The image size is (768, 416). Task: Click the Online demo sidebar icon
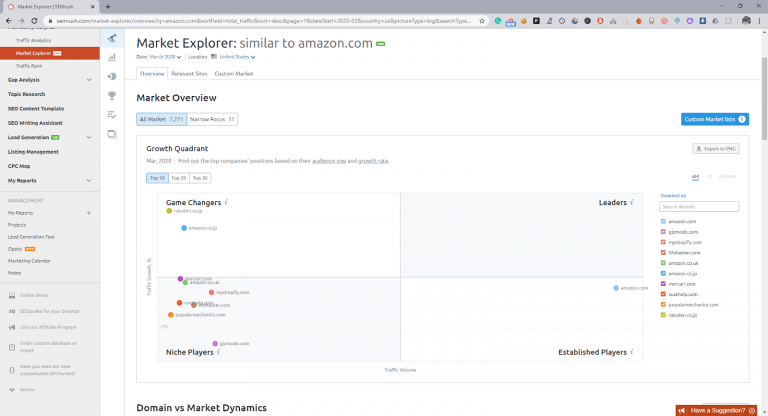coord(12,295)
